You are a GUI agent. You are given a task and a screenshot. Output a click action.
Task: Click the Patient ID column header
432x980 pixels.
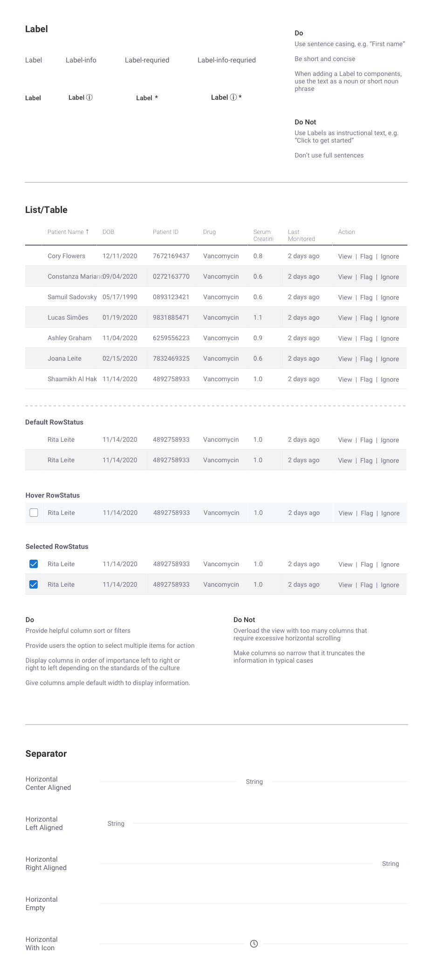[165, 232]
